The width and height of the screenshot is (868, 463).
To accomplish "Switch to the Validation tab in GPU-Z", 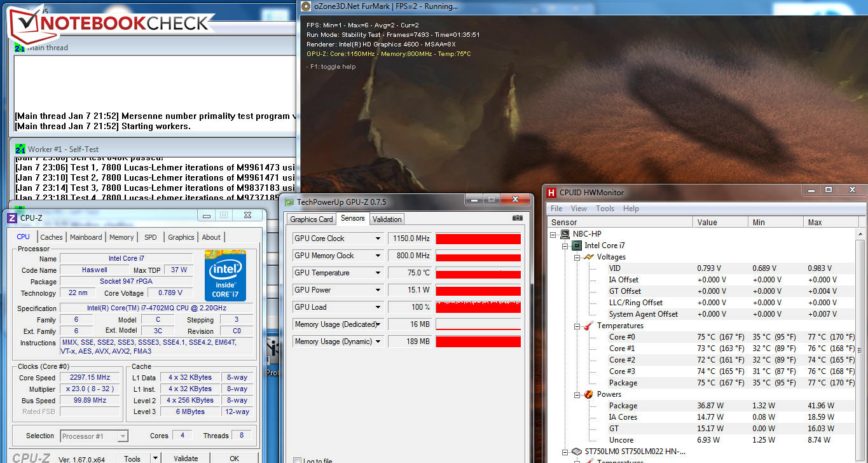I will [387, 219].
